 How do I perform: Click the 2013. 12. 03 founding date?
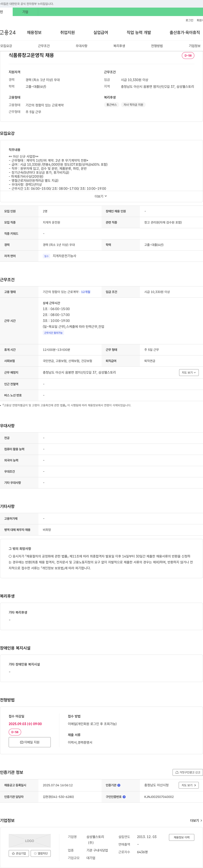147,837
